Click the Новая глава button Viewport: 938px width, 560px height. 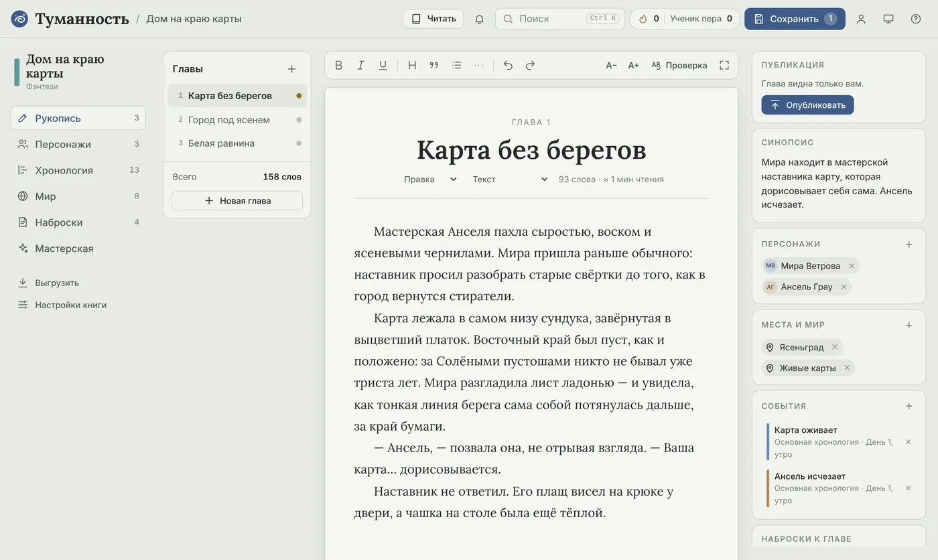point(237,201)
